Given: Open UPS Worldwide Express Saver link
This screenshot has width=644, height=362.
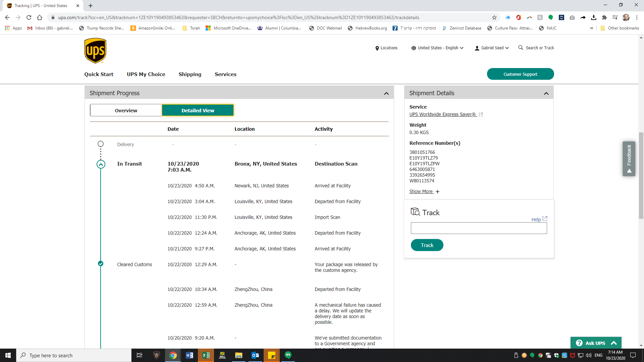Looking at the screenshot, I should [x=443, y=114].
